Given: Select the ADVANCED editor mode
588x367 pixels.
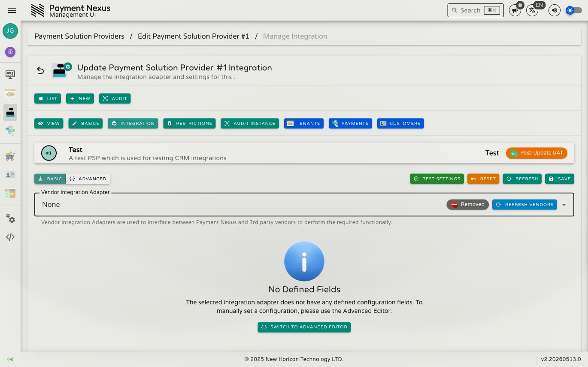Looking at the screenshot, I should point(88,179).
